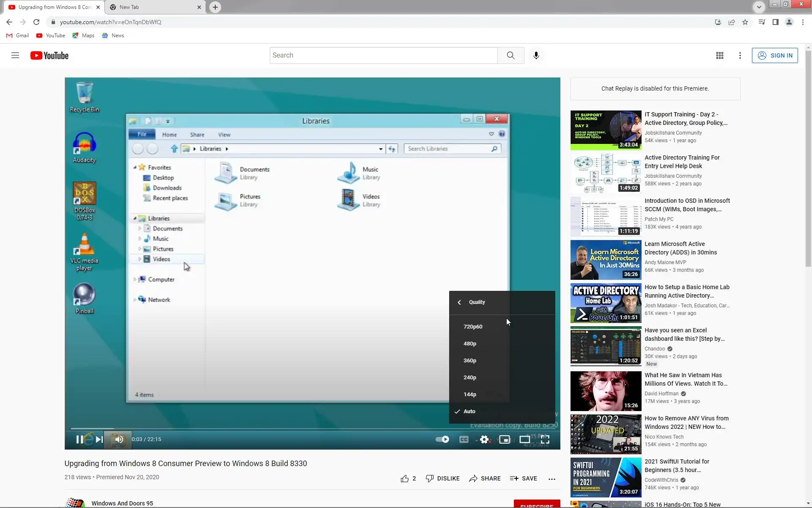This screenshot has width=812, height=508.
Task: Choose 720p60 quality
Action: tap(473, 326)
